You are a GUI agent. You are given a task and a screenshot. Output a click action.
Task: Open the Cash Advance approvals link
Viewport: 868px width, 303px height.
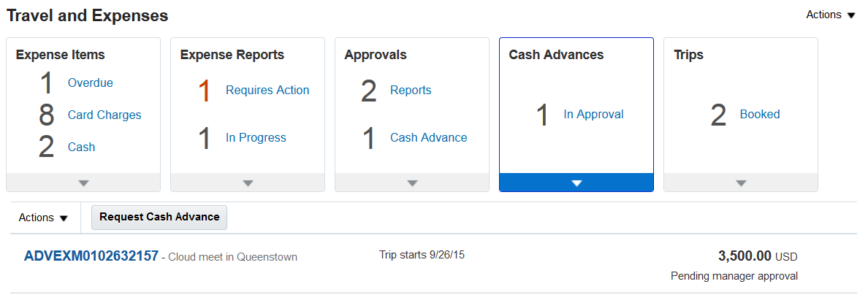click(x=428, y=137)
